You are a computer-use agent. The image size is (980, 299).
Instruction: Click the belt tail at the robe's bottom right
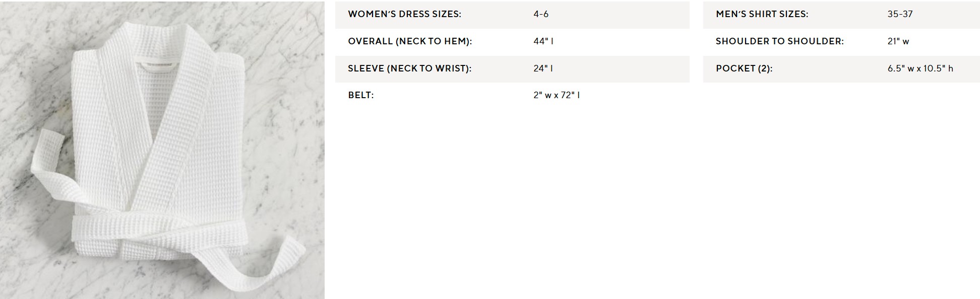pos(267,267)
